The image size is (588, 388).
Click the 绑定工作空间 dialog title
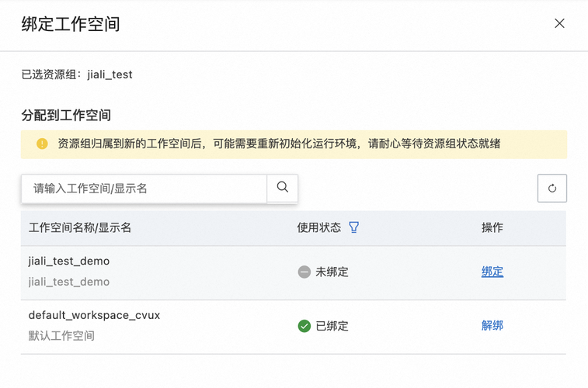(x=71, y=24)
